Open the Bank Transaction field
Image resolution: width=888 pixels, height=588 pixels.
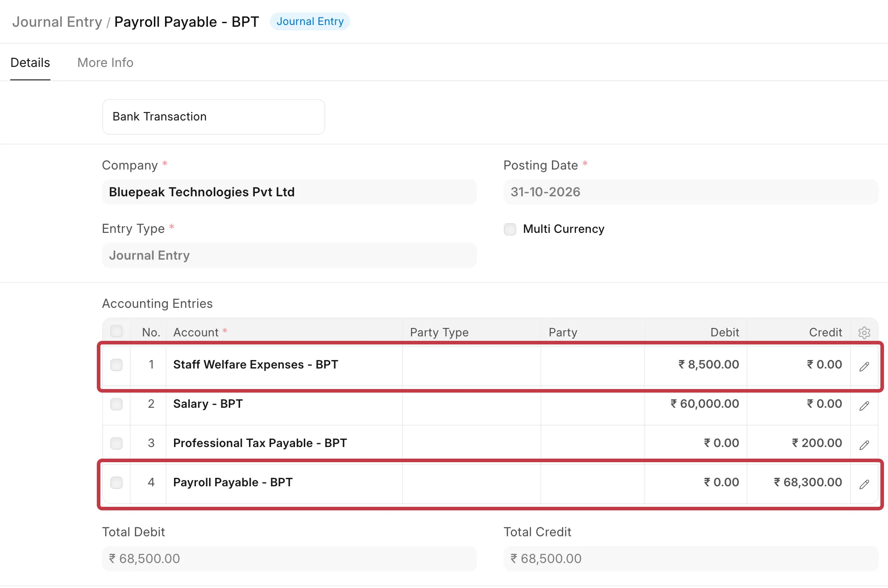click(x=214, y=116)
